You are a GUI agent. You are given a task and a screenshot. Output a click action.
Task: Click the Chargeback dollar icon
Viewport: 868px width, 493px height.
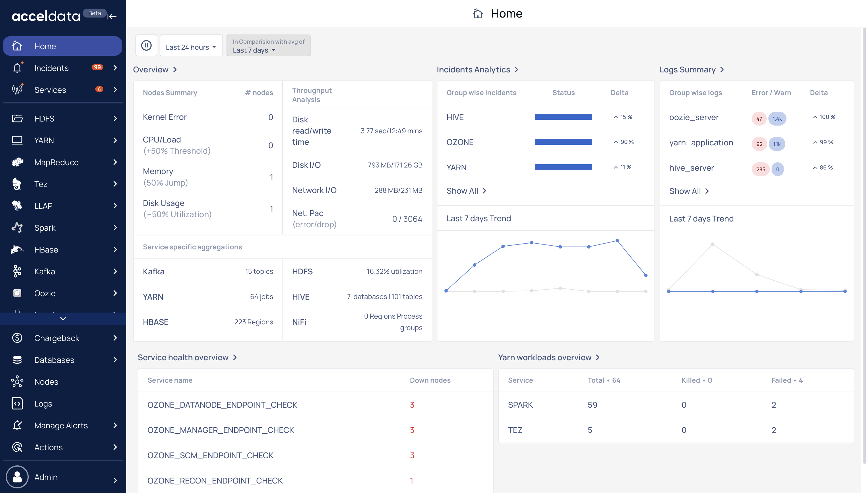tap(17, 338)
